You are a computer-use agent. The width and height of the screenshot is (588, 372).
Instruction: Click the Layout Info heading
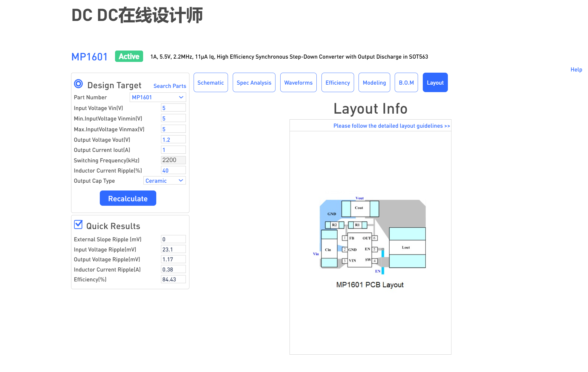tap(370, 109)
